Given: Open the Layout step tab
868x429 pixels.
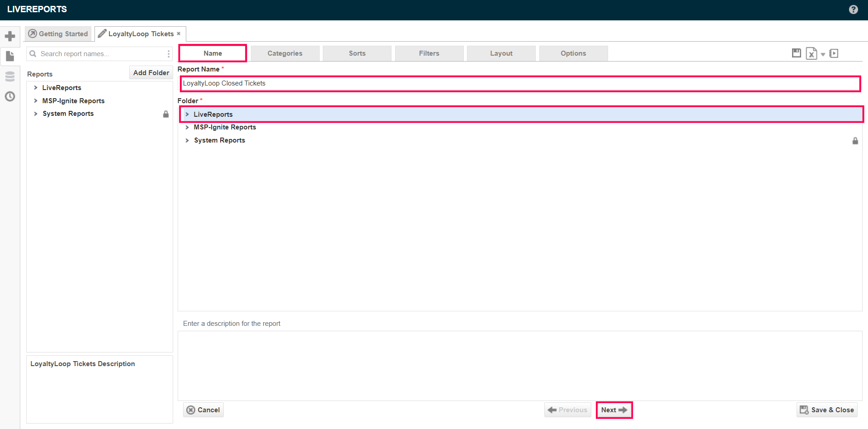Looking at the screenshot, I should click(x=501, y=53).
